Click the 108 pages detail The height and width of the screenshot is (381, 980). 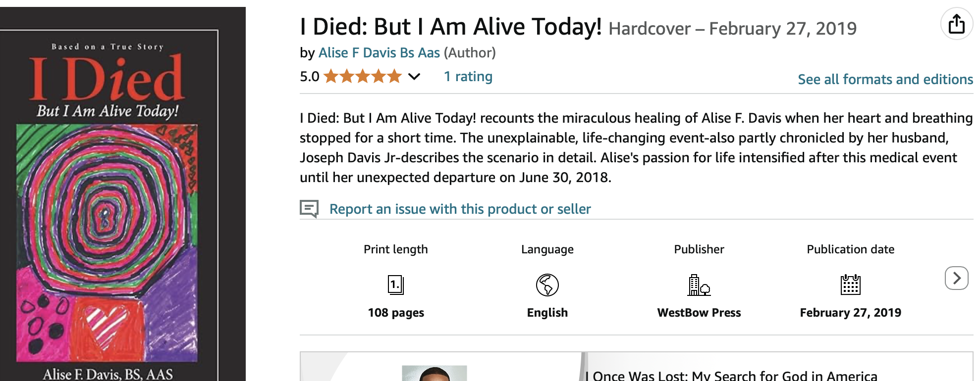coord(396,313)
